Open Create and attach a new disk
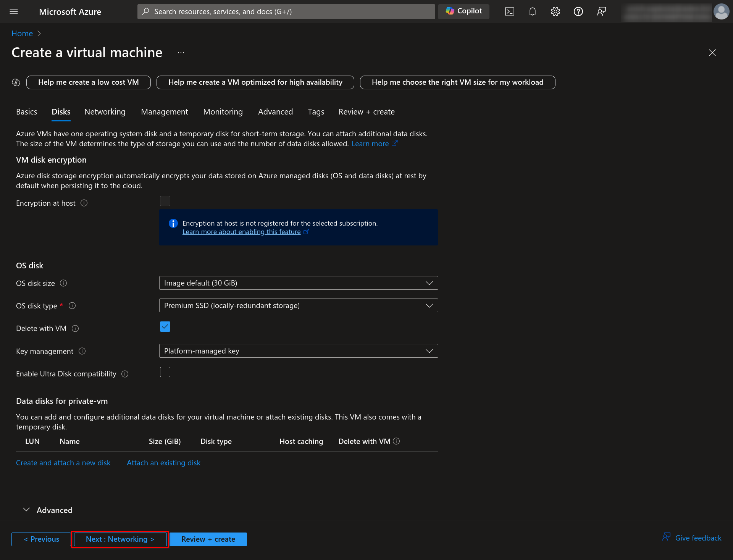Image resolution: width=733 pixels, height=560 pixels. coord(63,462)
